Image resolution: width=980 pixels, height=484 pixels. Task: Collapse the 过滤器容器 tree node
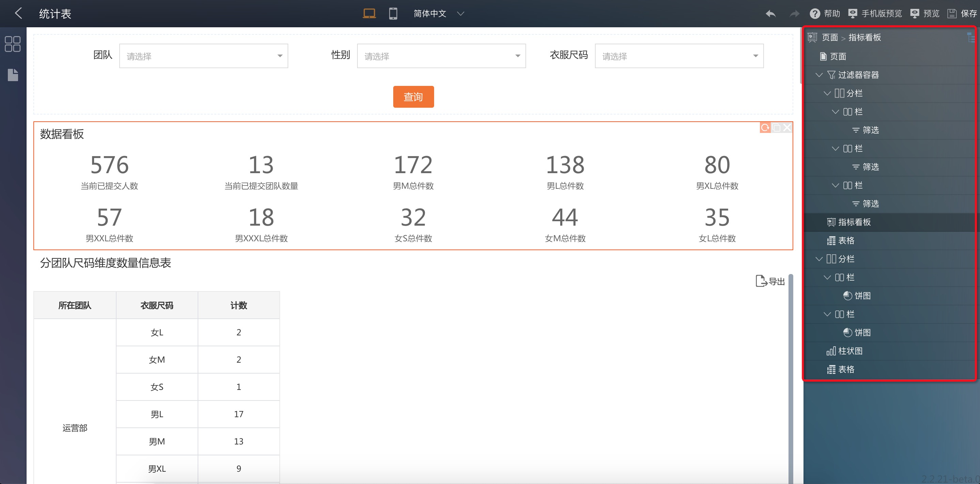click(819, 75)
